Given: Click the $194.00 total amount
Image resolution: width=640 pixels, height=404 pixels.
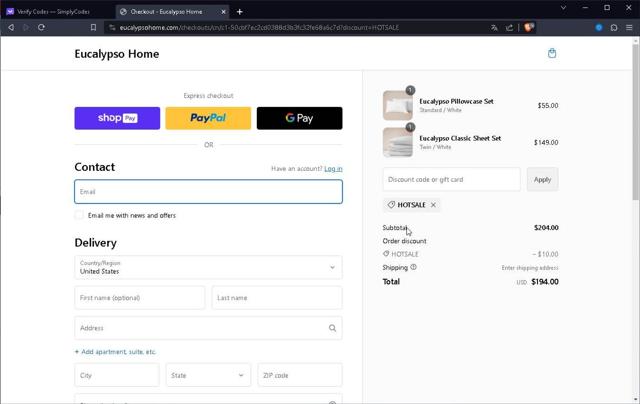Looking at the screenshot, I should 545,282.
